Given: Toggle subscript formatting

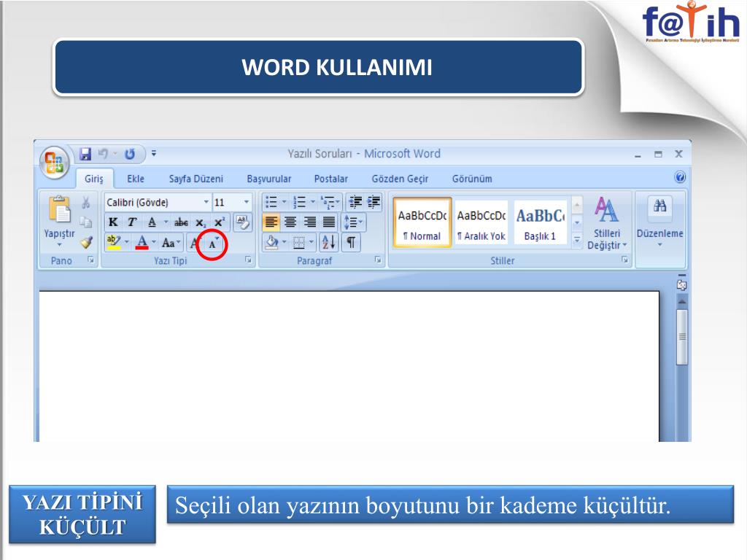Looking at the screenshot, I should [x=201, y=222].
